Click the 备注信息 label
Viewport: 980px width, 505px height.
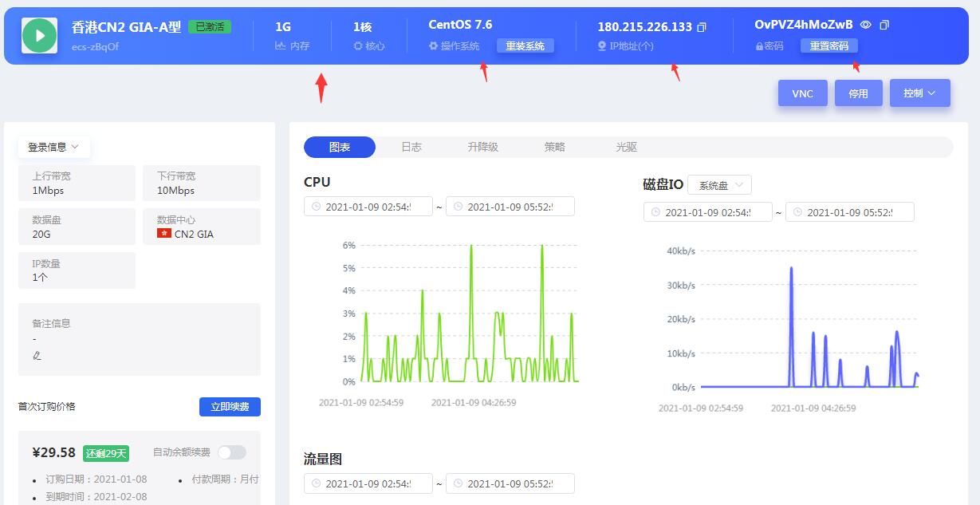click(x=51, y=323)
